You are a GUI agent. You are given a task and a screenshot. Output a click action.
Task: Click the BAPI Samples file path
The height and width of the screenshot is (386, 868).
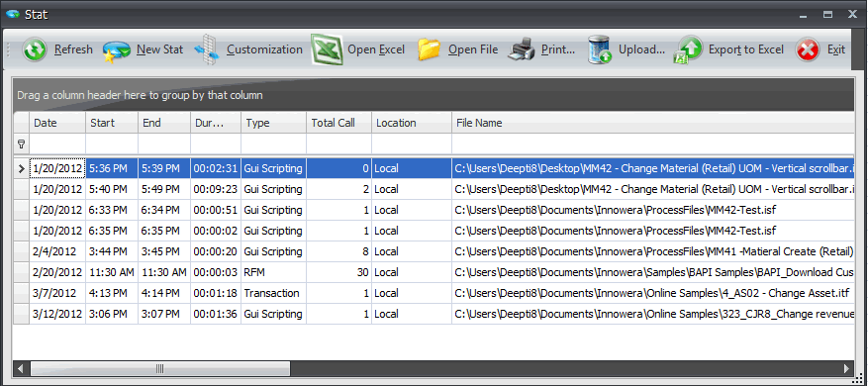point(653,272)
